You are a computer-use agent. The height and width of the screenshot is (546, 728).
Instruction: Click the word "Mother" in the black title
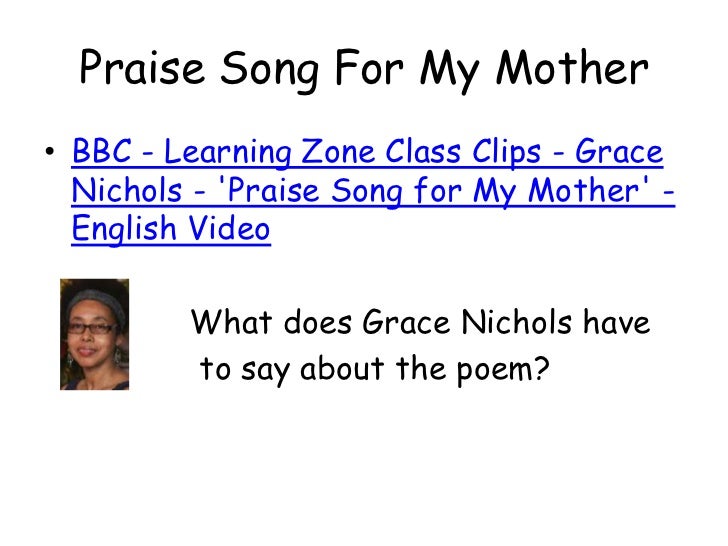(x=572, y=68)
